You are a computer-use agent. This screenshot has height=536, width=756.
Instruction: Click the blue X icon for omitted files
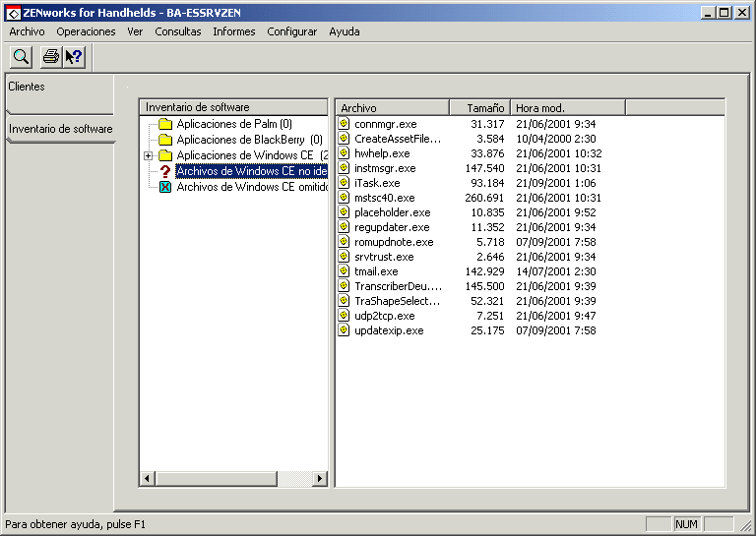[x=165, y=187]
